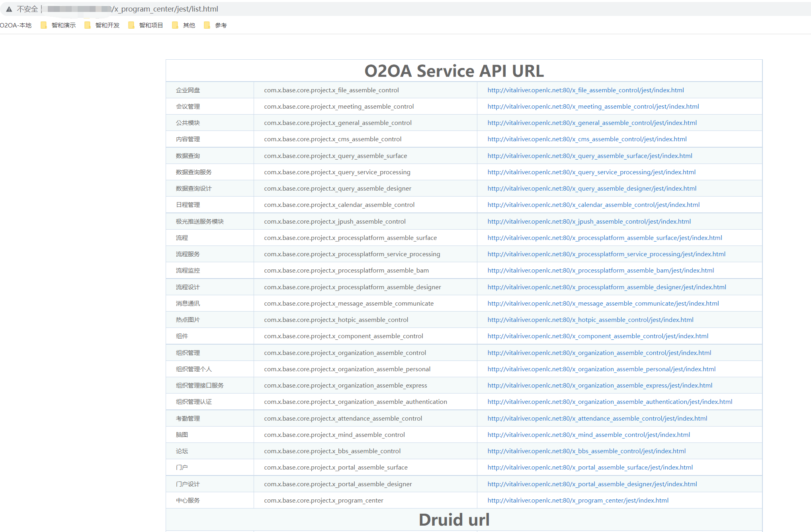Open x_query_service_processing jest link

(x=591, y=172)
